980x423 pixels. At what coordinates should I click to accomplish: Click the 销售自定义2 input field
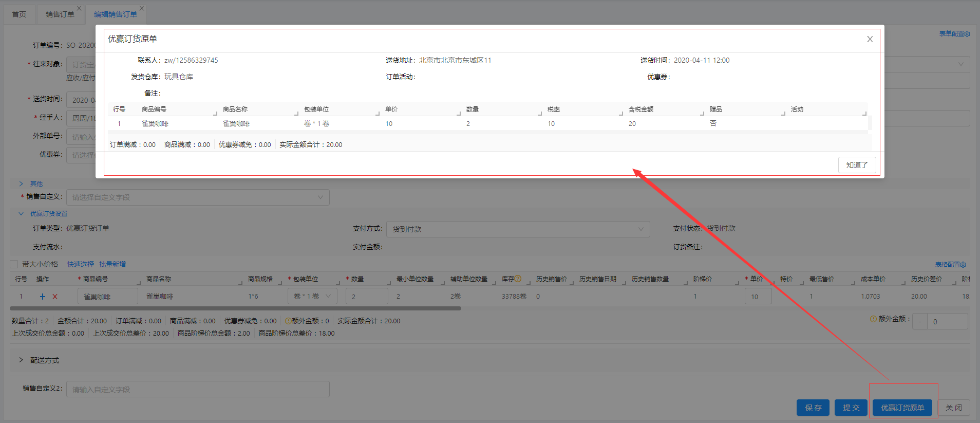pyautogui.click(x=198, y=389)
